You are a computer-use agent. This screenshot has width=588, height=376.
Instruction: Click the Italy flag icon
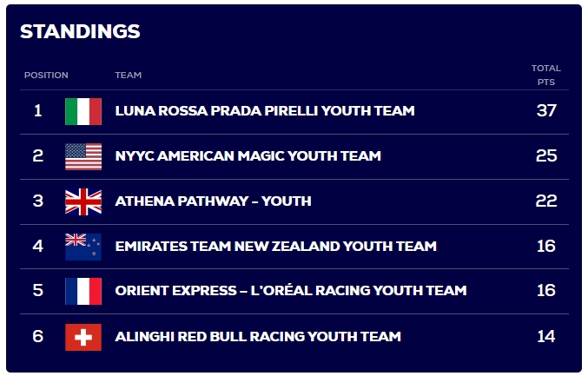coord(83,111)
